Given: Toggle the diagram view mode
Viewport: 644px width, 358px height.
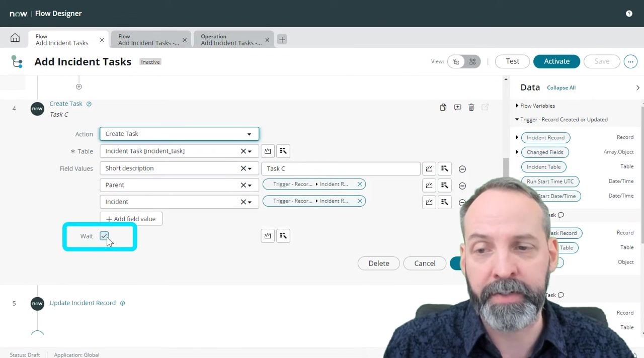Looking at the screenshot, I should click(472, 61).
